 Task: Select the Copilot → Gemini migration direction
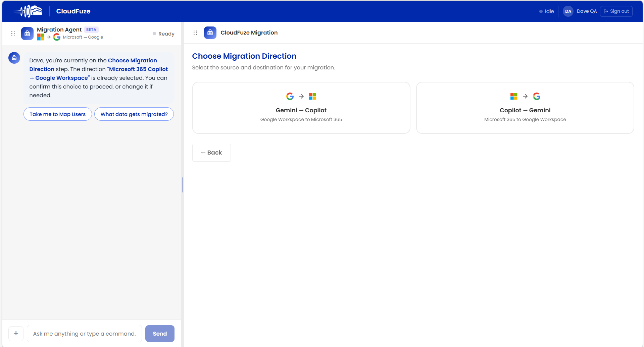click(525, 108)
